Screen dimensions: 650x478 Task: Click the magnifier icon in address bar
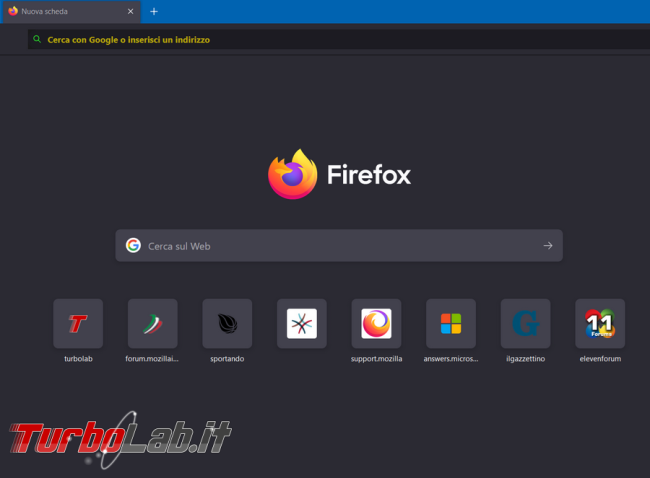pyautogui.click(x=37, y=39)
